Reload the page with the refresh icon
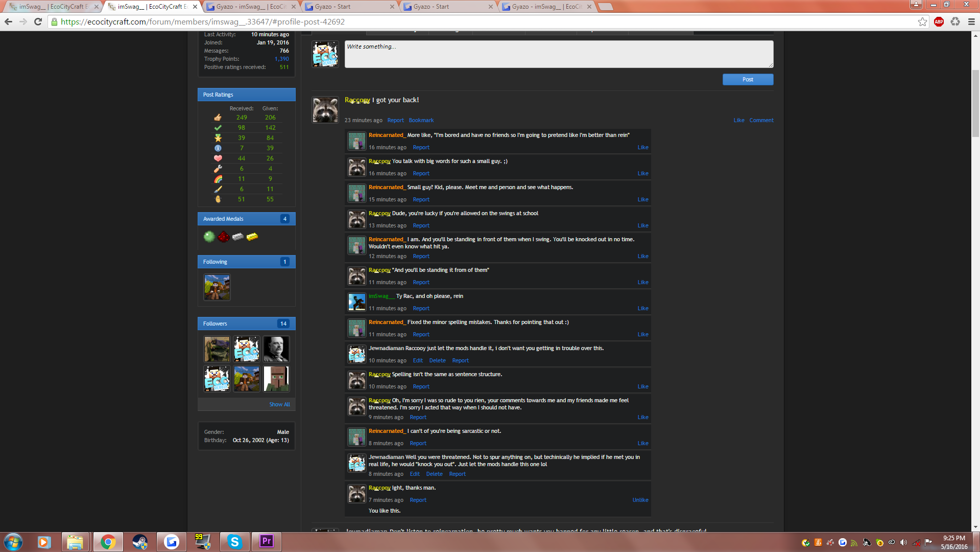980x552 pixels. (38, 21)
